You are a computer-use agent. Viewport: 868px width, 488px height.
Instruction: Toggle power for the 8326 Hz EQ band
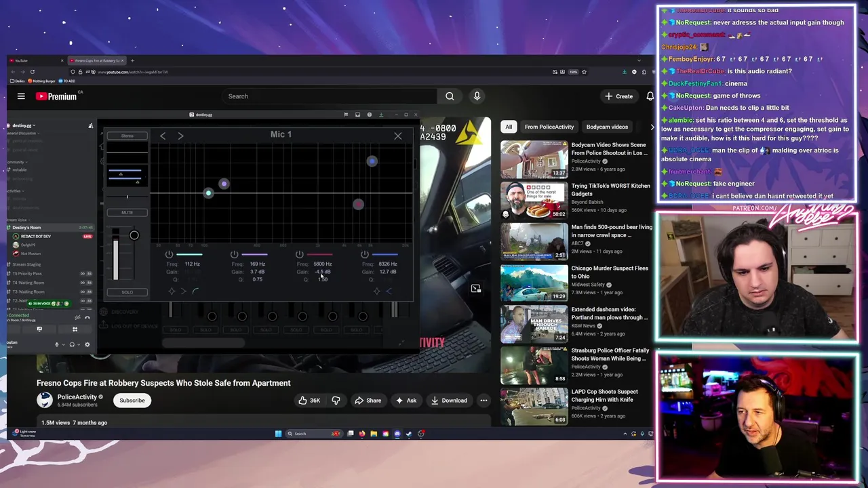(x=365, y=255)
